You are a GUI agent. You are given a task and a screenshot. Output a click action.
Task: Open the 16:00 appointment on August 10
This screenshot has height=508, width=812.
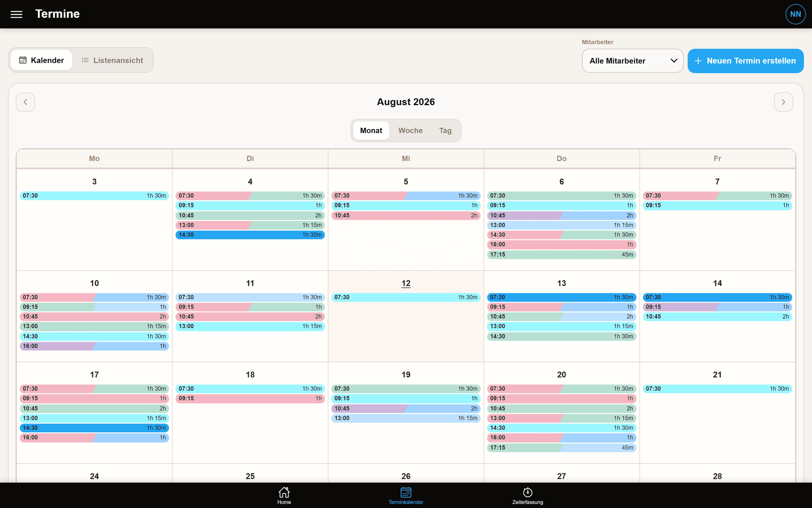coord(94,346)
